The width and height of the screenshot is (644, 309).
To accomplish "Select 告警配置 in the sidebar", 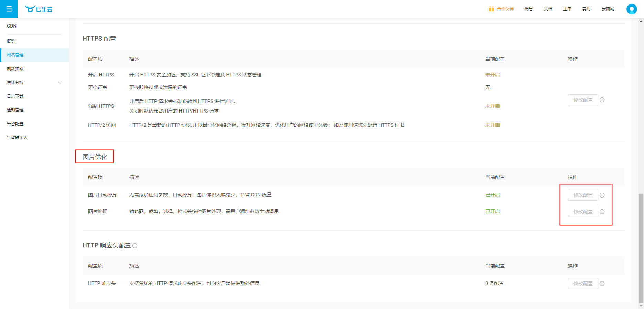I will [x=34, y=124].
